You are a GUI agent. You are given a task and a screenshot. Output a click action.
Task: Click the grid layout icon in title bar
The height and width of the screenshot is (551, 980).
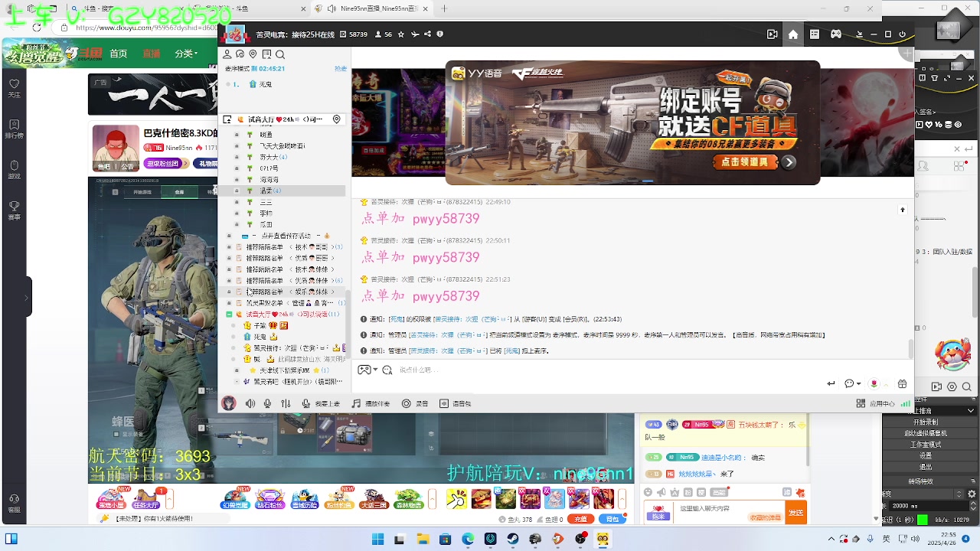click(815, 34)
